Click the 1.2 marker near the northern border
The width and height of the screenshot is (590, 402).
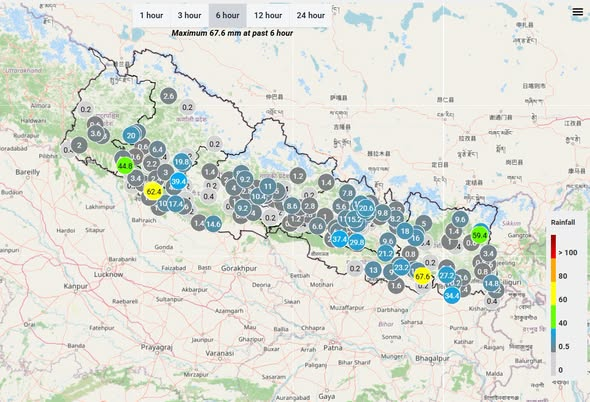298,176
